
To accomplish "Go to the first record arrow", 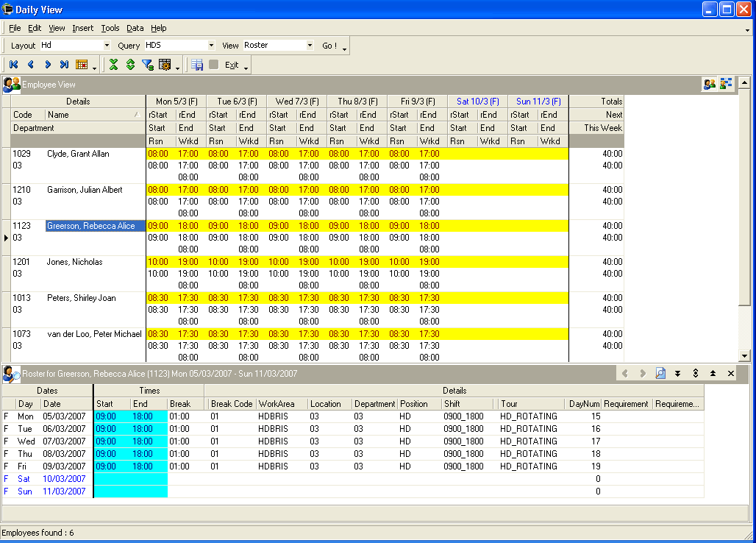I will (x=13, y=65).
